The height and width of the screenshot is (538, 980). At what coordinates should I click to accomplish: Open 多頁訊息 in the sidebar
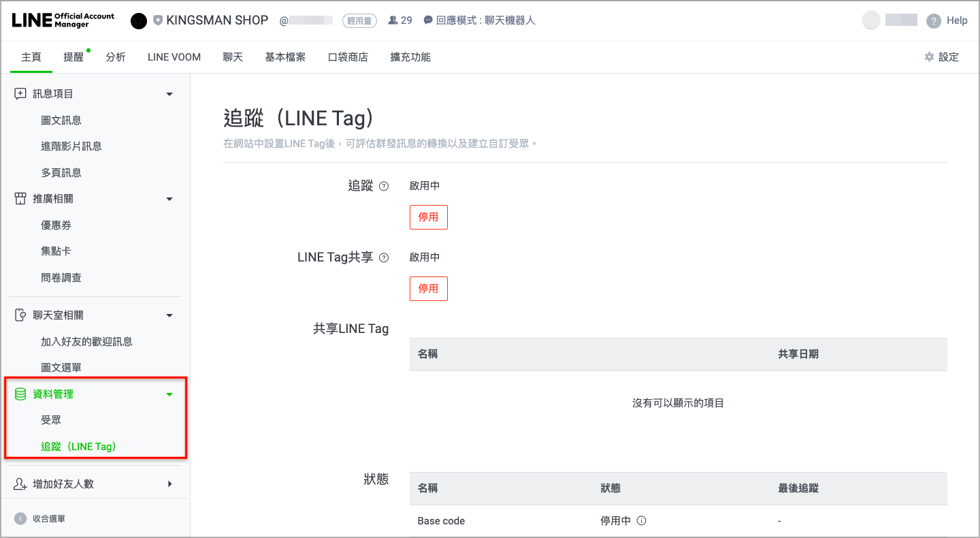61,173
